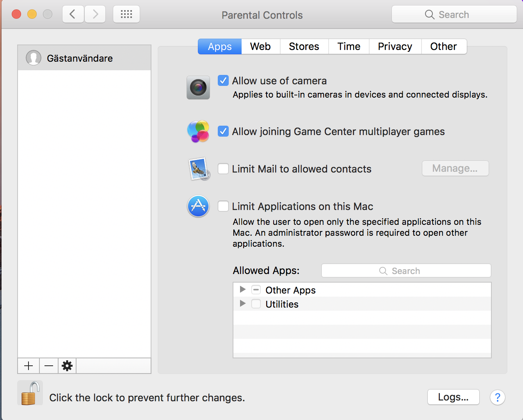Switch to the Web tab

point(260,46)
